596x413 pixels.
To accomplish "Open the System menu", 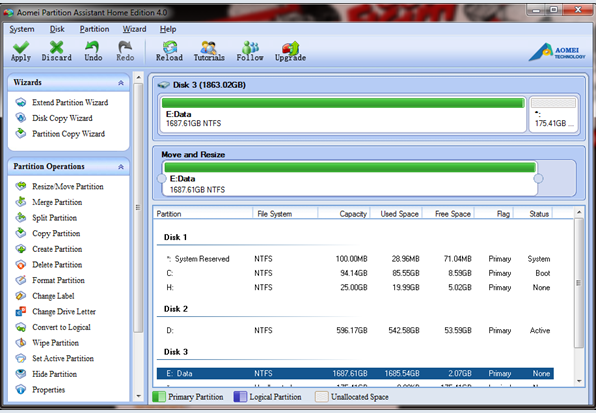I will (x=22, y=29).
